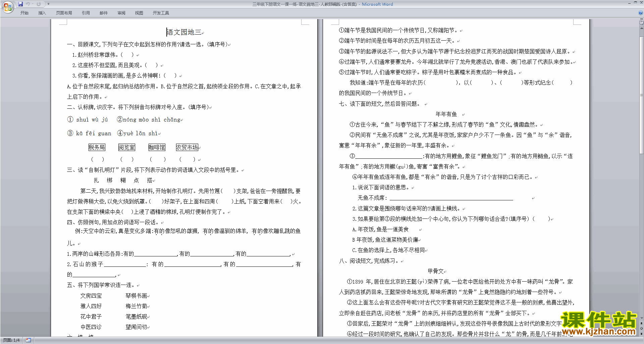Click the vertical scrollbar down arrow
Image resolution: width=644 pixels, height=344 pixels.
coord(642,318)
